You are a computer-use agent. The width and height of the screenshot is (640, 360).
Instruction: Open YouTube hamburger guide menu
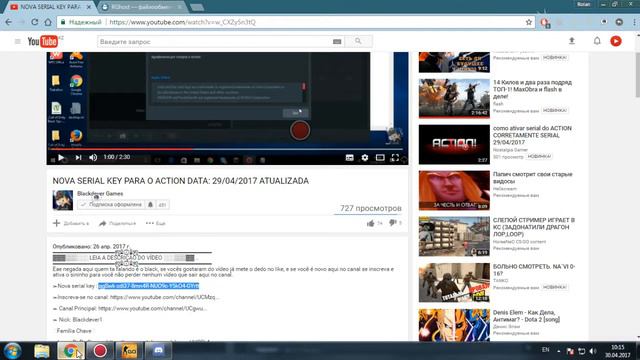18,41
